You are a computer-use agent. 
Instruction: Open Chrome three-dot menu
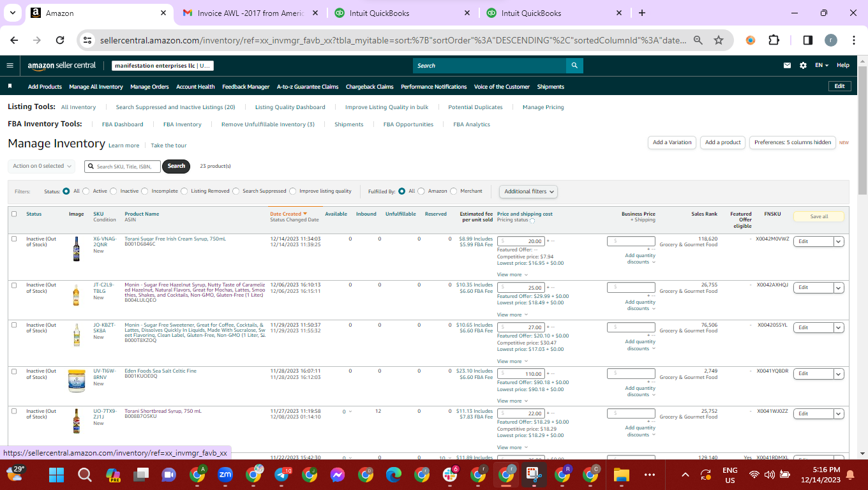click(854, 40)
